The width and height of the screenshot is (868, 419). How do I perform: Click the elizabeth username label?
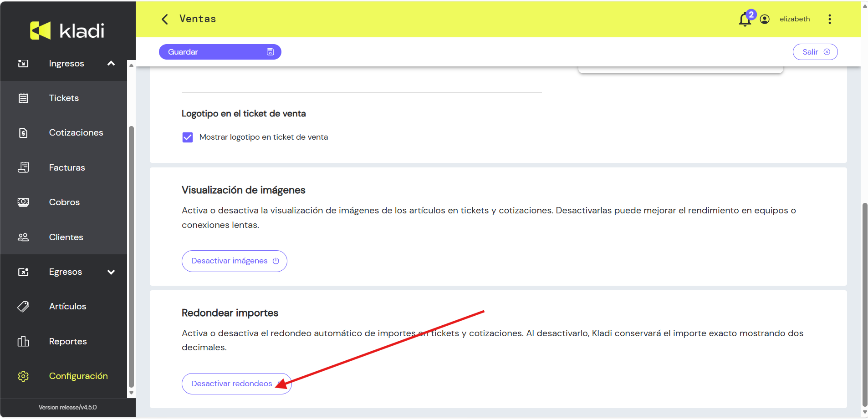[795, 19]
